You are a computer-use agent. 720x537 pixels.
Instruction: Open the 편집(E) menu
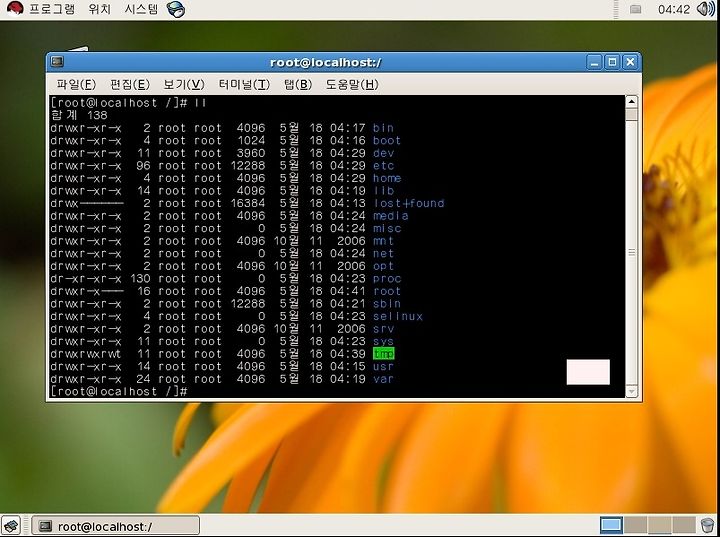pyautogui.click(x=130, y=85)
